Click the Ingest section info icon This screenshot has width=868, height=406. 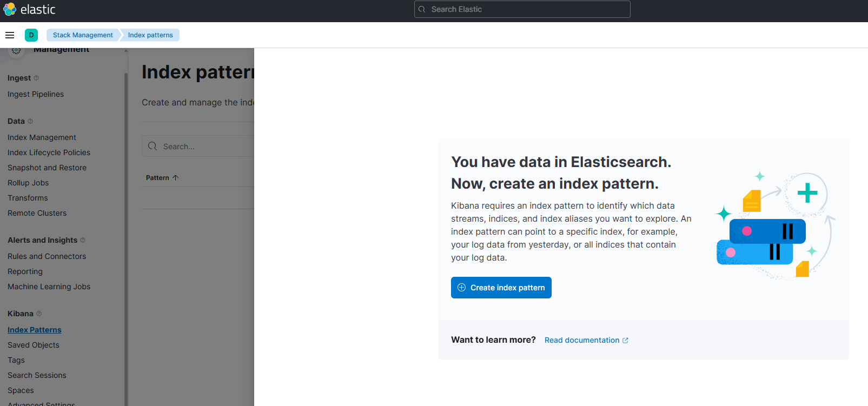(36, 78)
